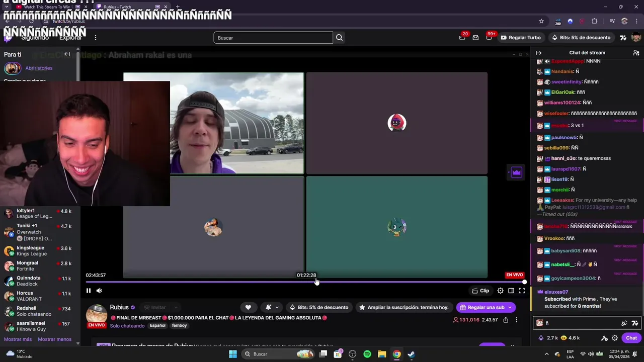
Task: Open the dropdown beside the Invitar button
Action: (176, 307)
